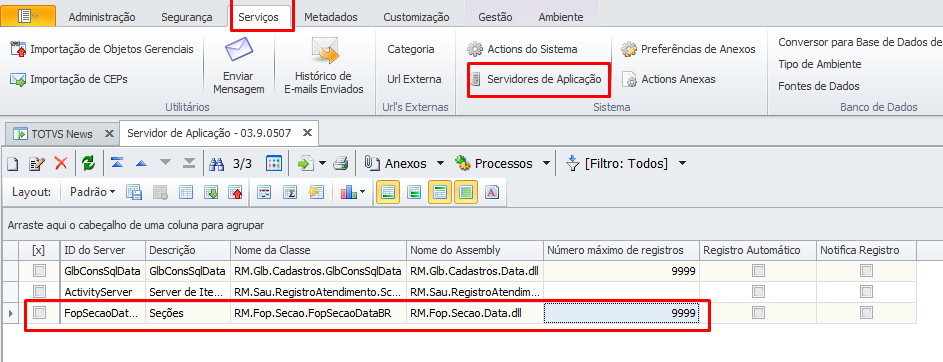Click the RM.Glb.Cadastros.Data.dll cell
The height and width of the screenshot is (362, 943).
tap(475, 271)
